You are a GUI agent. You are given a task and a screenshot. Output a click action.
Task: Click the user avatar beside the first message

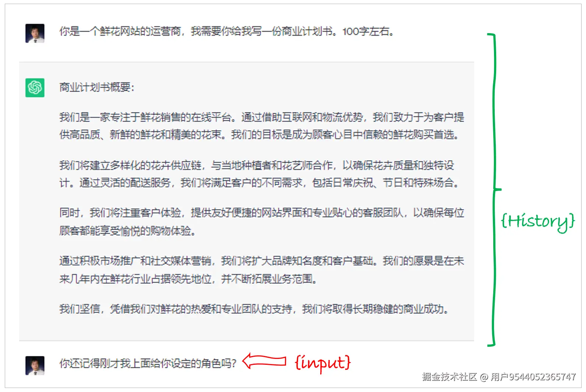35,33
